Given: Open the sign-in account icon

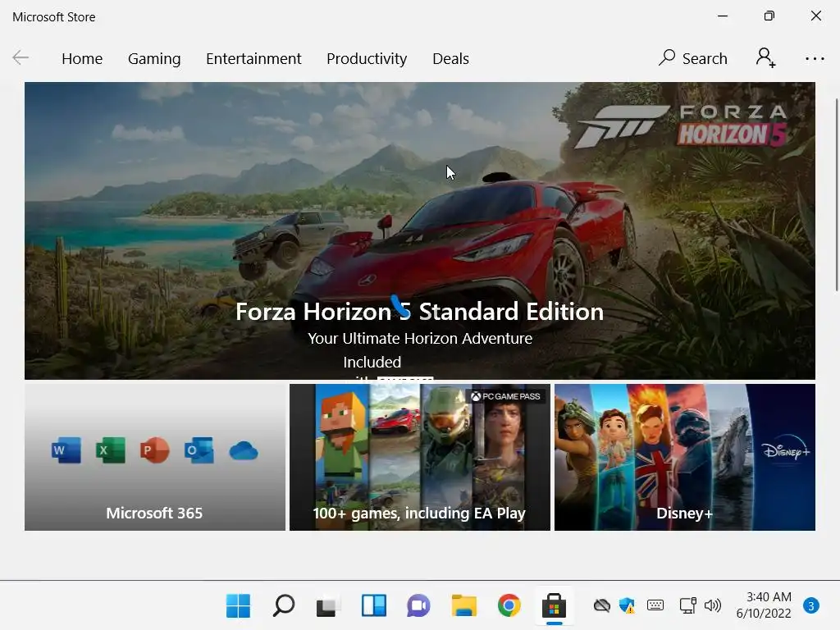Looking at the screenshot, I should 765,58.
